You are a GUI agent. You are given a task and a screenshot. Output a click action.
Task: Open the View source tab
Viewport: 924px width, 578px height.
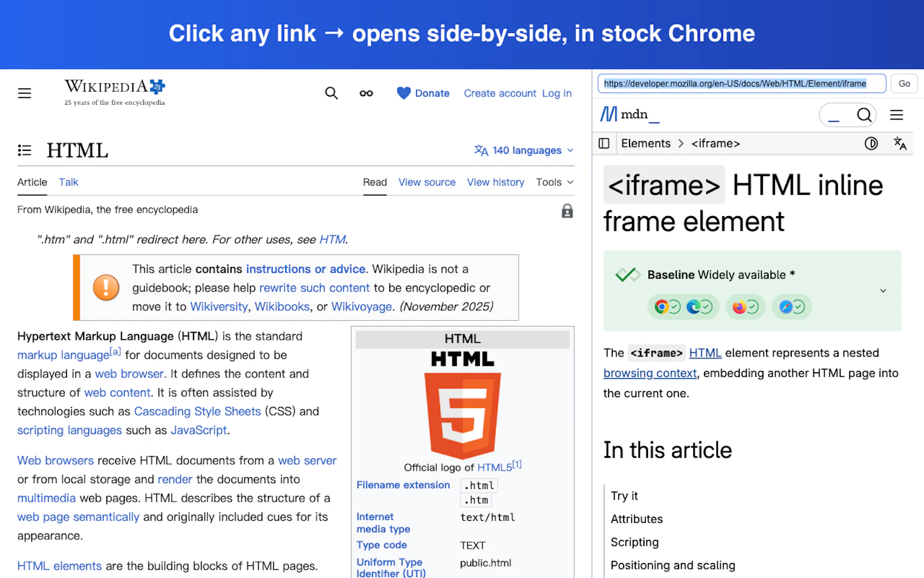pyautogui.click(x=427, y=182)
